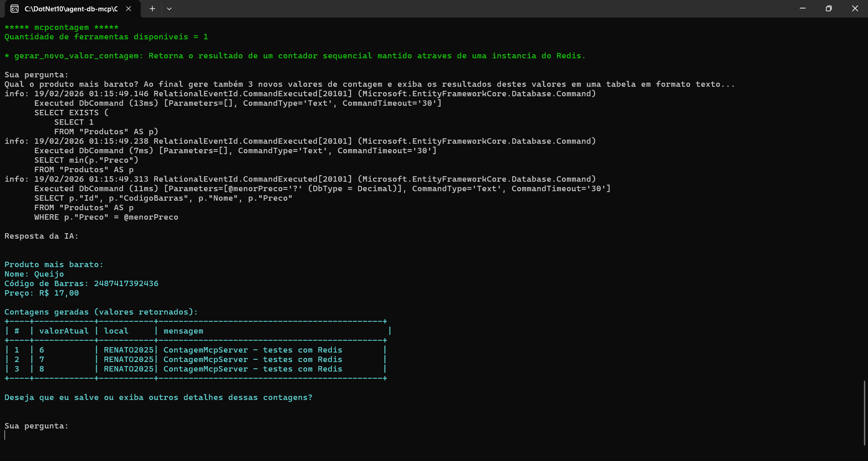Click 'SELECT min(p."Preco")' SQL line

(86, 160)
